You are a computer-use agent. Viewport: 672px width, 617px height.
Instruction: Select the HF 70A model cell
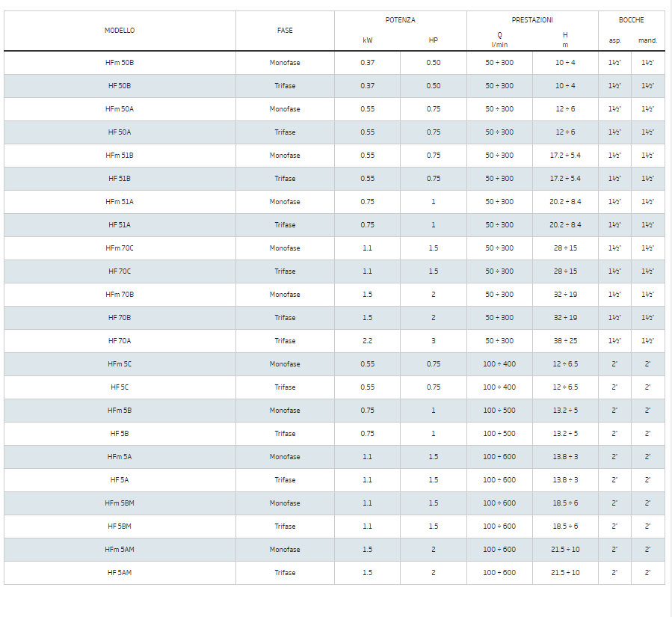[x=120, y=341]
